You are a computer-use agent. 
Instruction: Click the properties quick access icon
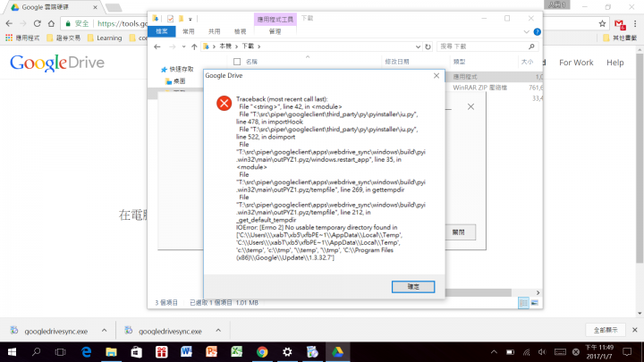click(x=170, y=19)
